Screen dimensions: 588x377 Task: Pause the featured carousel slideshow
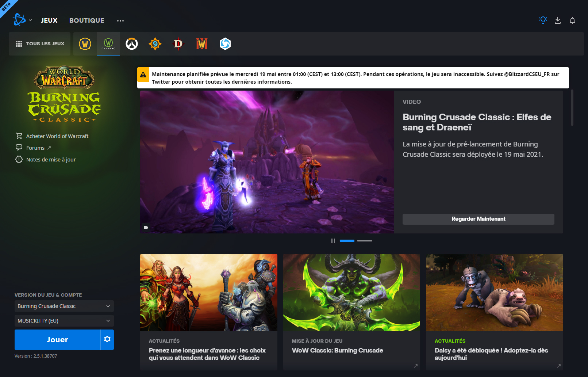tap(333, 241)
